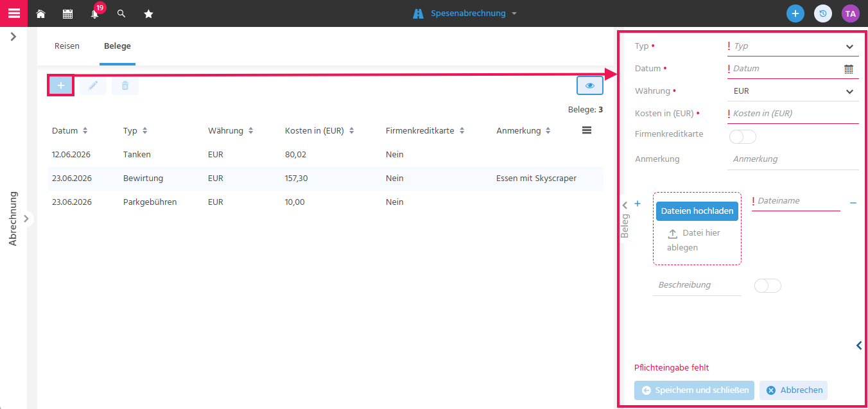Viewport: 868px width, 409px height.
Task: Remove file row with minus icon
Action: (853, 203)
